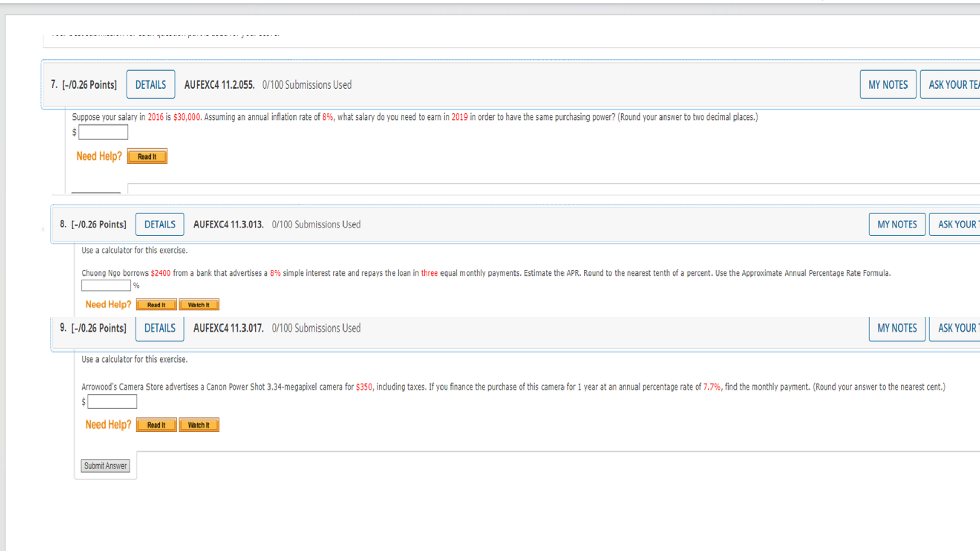This screenshot has width=980, height=551.
Task: Open Watch It video for the APR question
Action: [x=199, y=304]
